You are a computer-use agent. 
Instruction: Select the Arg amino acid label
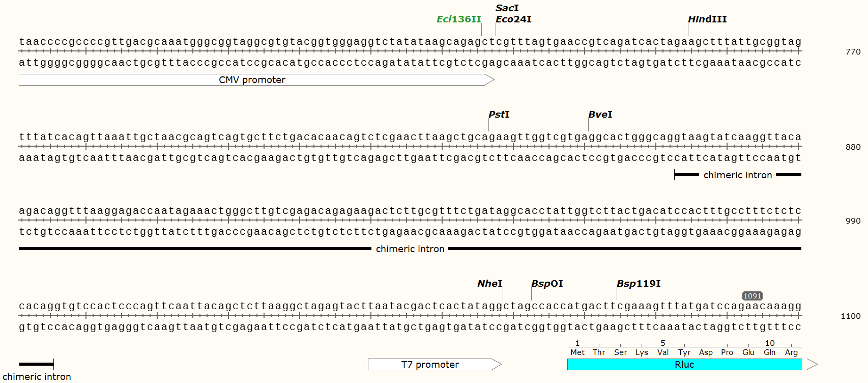[791, 352]
